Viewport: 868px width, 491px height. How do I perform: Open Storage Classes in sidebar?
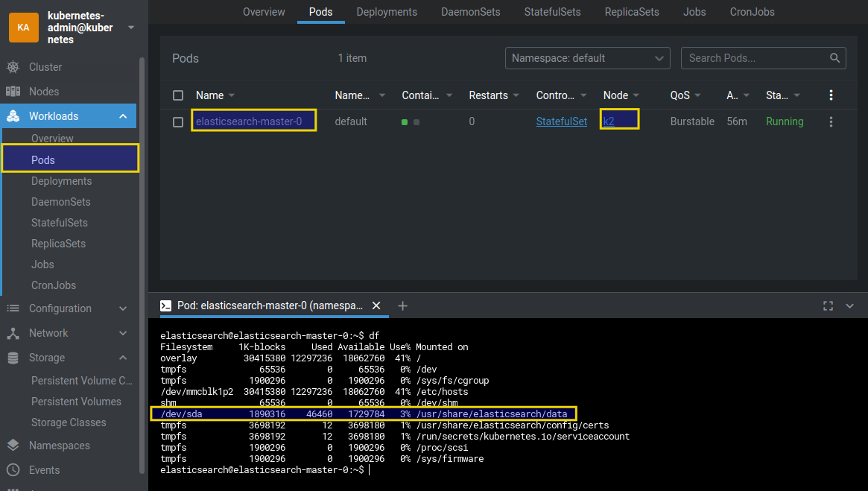(x=69, y=422)
